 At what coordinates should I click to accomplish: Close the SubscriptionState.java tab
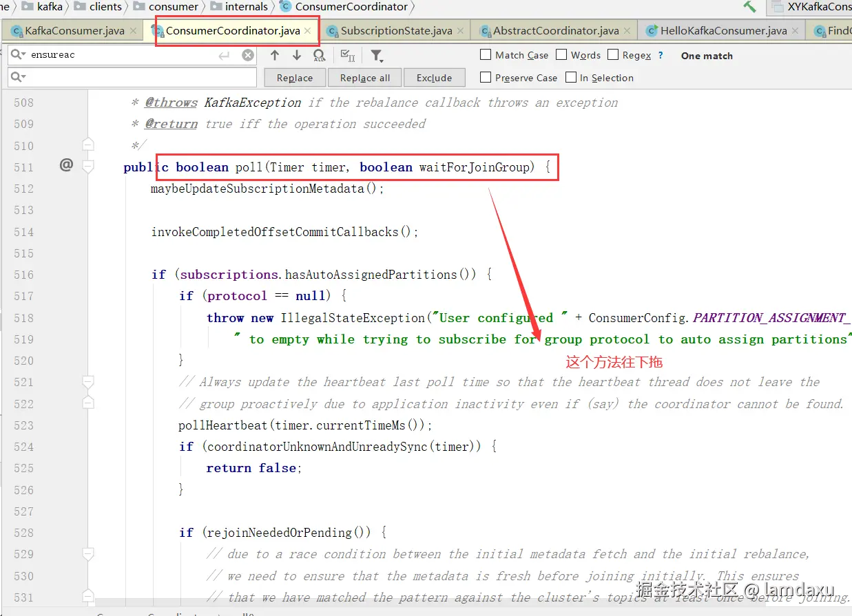click(460, 31)
